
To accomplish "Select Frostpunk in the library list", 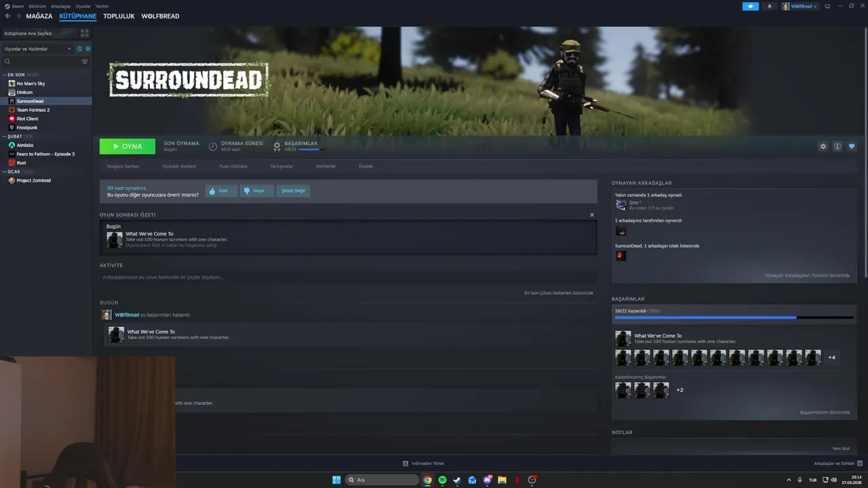I will pos(46,127).
